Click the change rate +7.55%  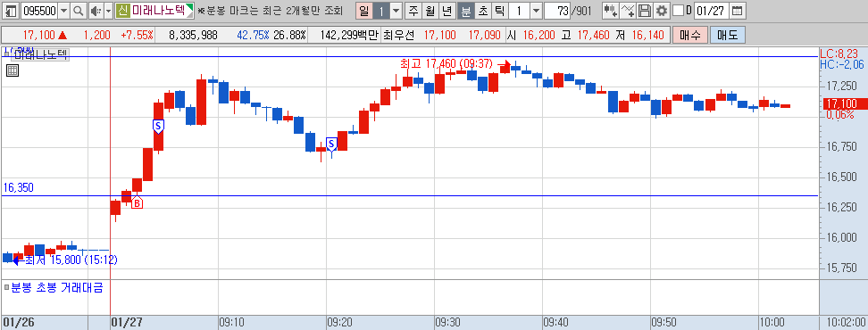point(136,36)
